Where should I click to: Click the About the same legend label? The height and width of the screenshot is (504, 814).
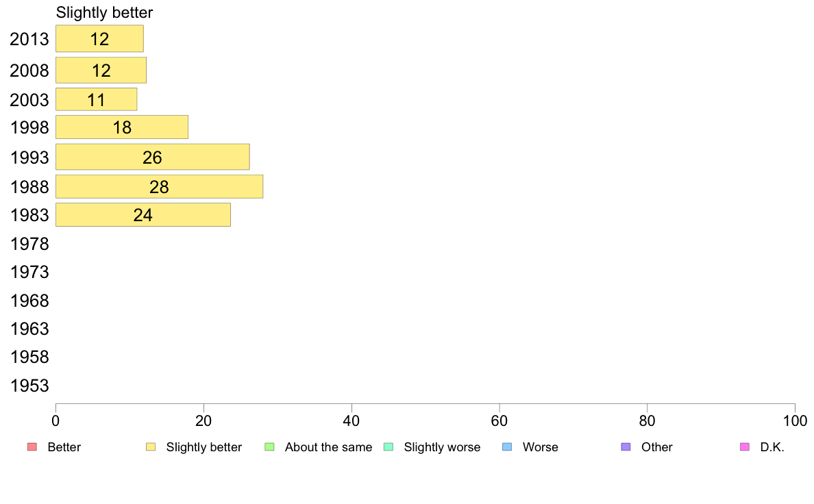coord(329,447)
